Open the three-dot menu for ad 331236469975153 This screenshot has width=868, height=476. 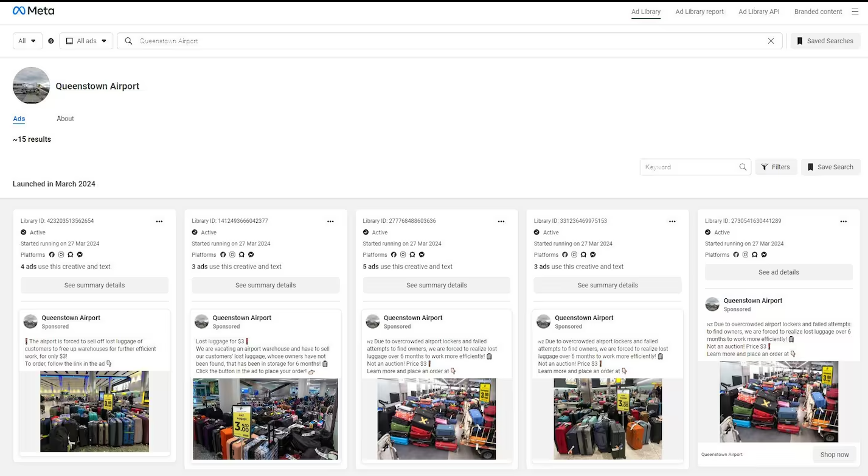point(672,222)
